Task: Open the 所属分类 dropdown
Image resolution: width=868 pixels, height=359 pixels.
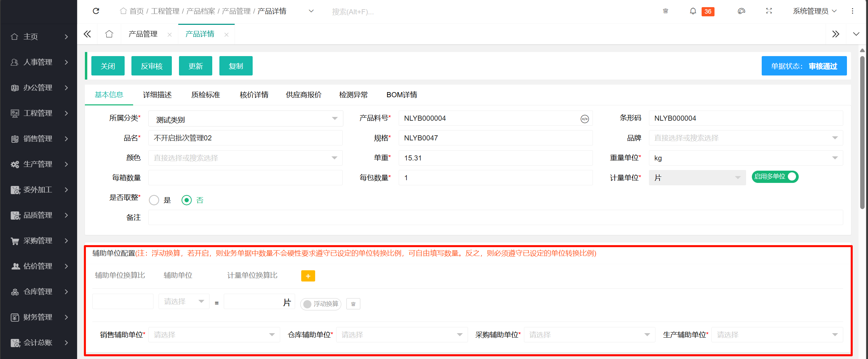Action: pos(245,119)
